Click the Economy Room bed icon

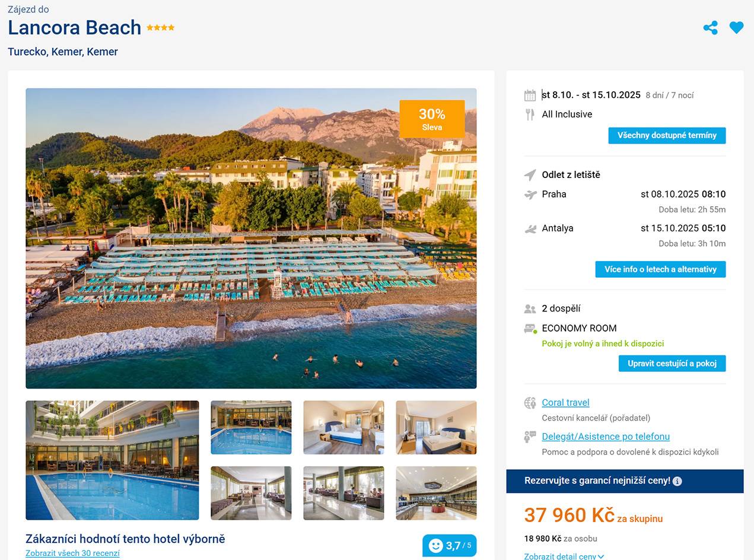pyautogui.click(x=530, y=329)
